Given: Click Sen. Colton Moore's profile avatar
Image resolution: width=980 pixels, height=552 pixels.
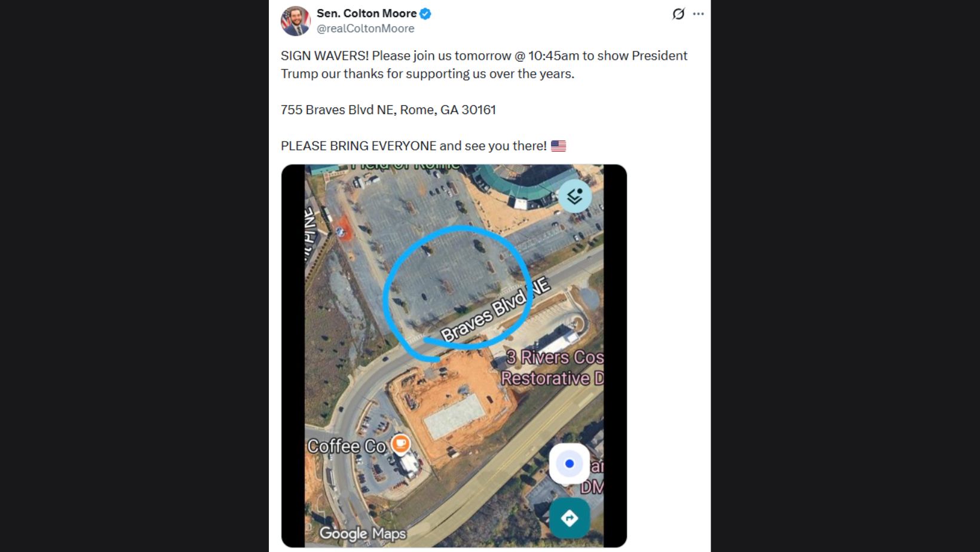Looking at the screenshot, I should click(295, 22).
